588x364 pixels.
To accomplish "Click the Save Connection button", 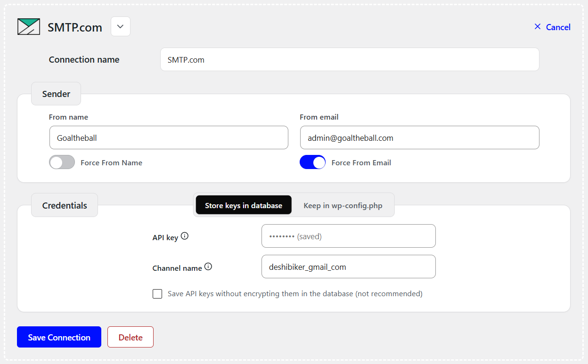I will [x=59, y=337].
